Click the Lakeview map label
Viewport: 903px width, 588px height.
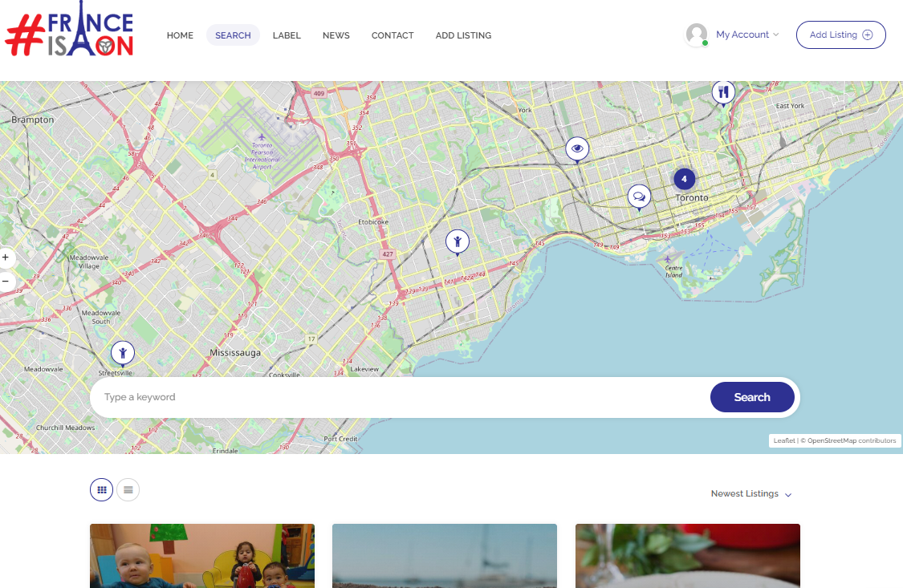(364, 369)
